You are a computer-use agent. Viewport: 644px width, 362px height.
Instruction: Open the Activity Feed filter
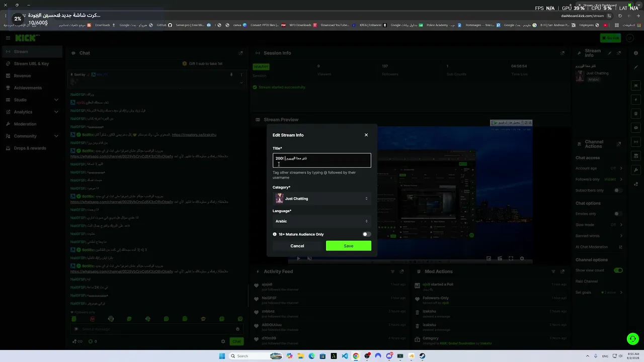393,271
